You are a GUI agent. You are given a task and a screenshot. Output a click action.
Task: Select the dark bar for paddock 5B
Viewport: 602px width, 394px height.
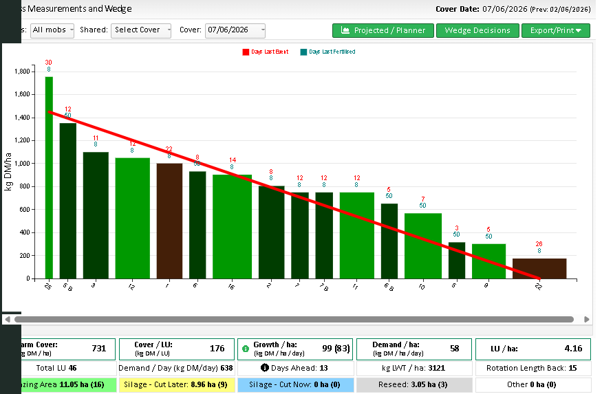pos(68,201)
